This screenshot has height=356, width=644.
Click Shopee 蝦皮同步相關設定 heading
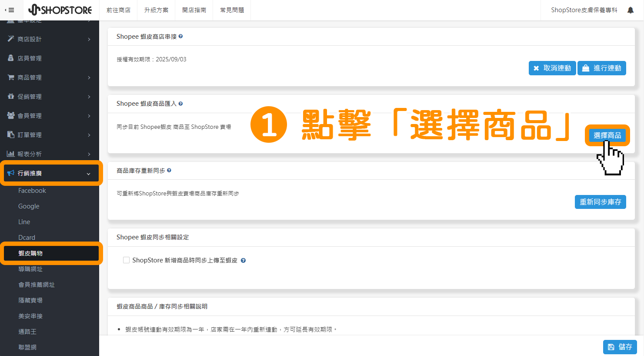153,237
